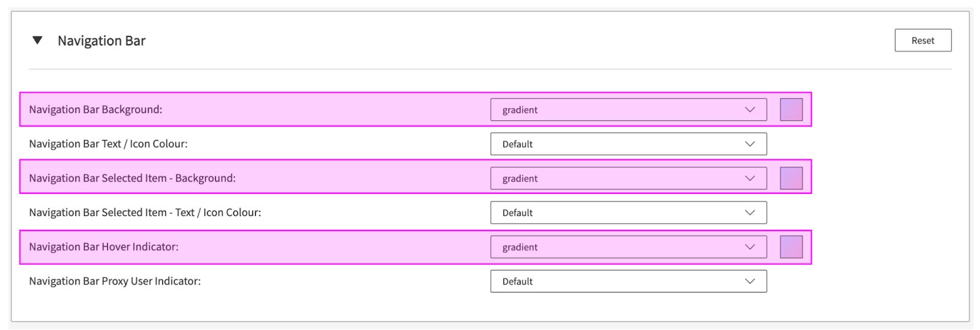Click chevron arrow in Background gradient dropdown
Image resolution: width=980 pixels, height=330 pixels.
750,110
